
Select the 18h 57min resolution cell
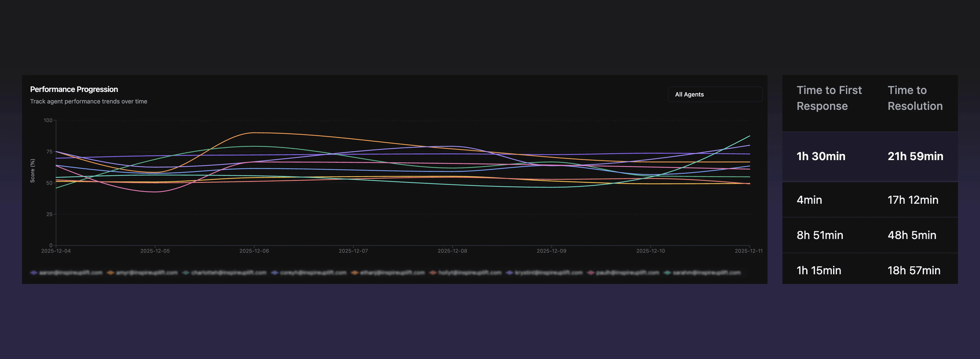(x=914, y=270)
